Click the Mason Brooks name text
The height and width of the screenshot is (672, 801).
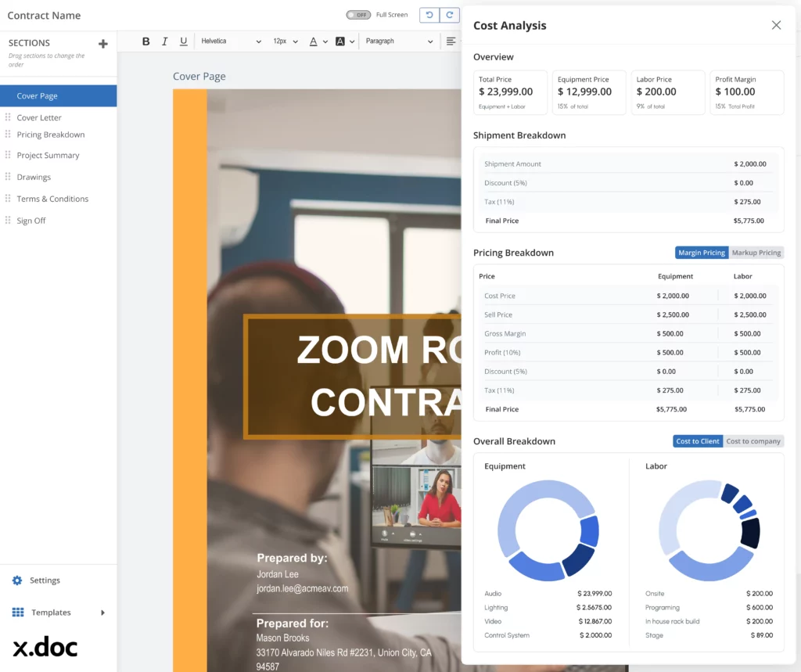pyautogui.click(x=282, y=638)
